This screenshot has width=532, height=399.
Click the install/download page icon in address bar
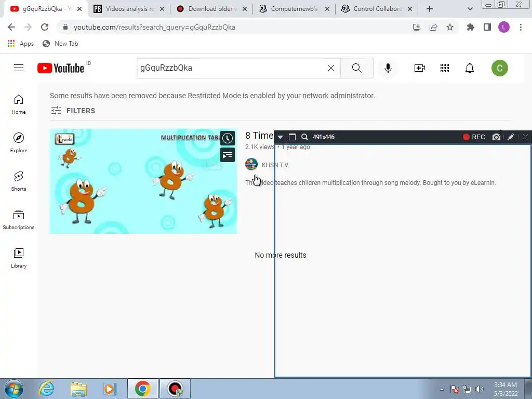pos(417,27)
